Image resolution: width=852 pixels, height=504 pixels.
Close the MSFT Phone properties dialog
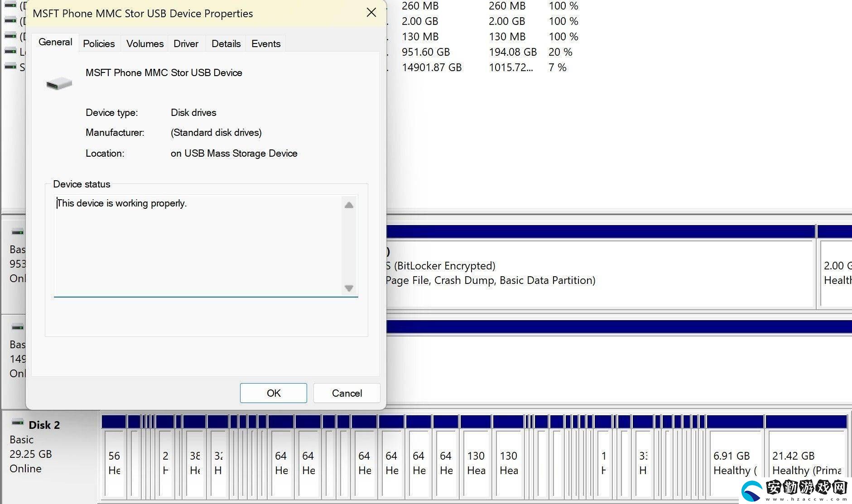click(371, 13)
